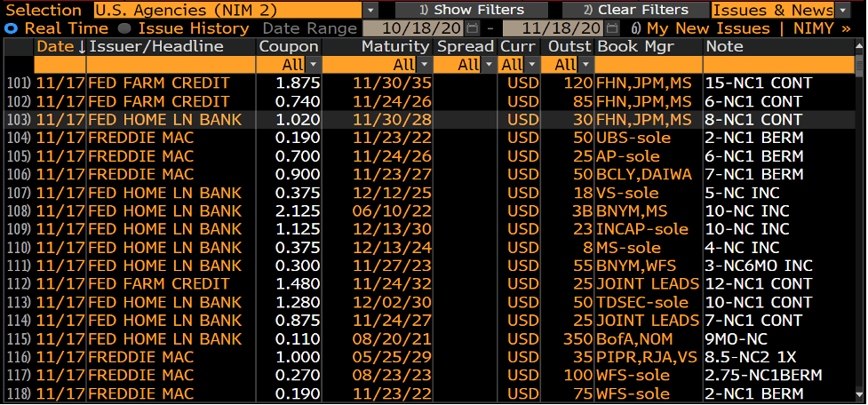Click the Issuer/Headline filter input field
This screenshot has width=868, height=405.
coord(171,65)
